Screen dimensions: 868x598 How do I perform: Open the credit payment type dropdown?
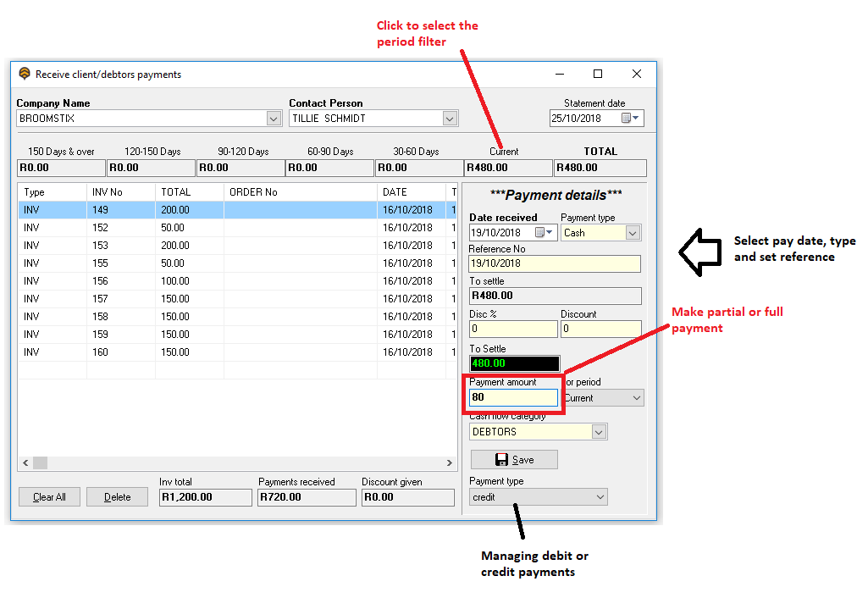pyautogui.click(x=600, y=497)
